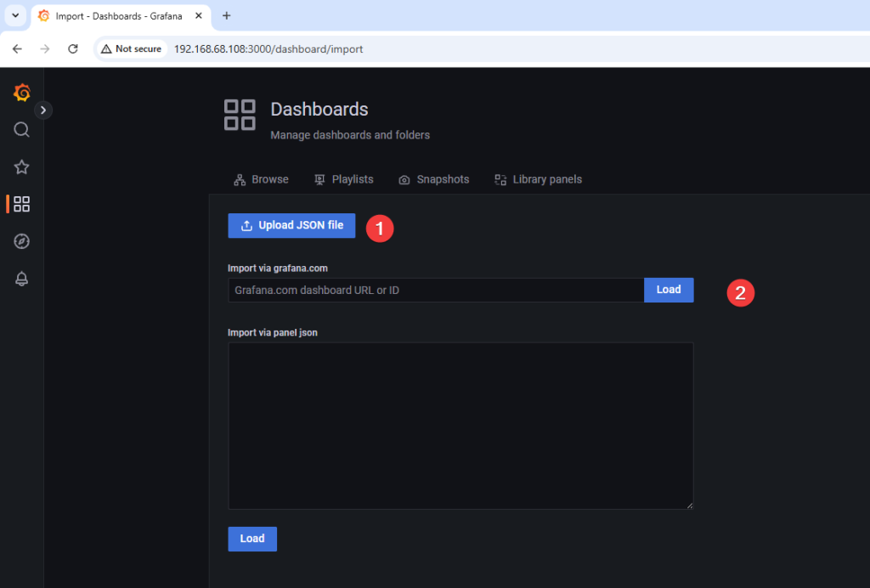Open the Snapshots tab
Viewport: 870px width, 588px height.
coord(433,179)
